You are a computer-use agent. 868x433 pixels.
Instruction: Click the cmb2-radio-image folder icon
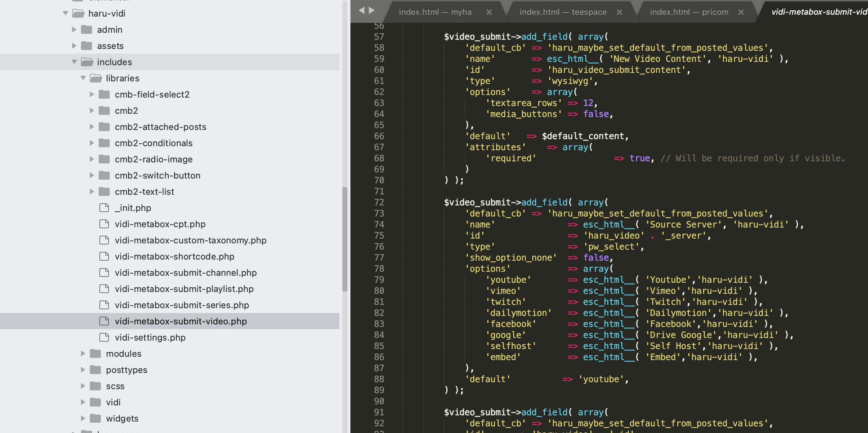tap(104, 159)
